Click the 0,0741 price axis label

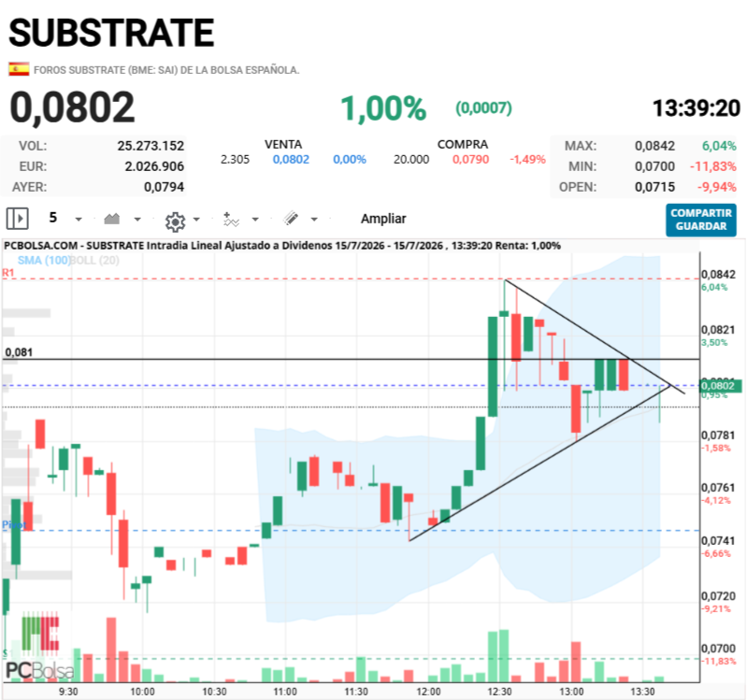point(718,541)
